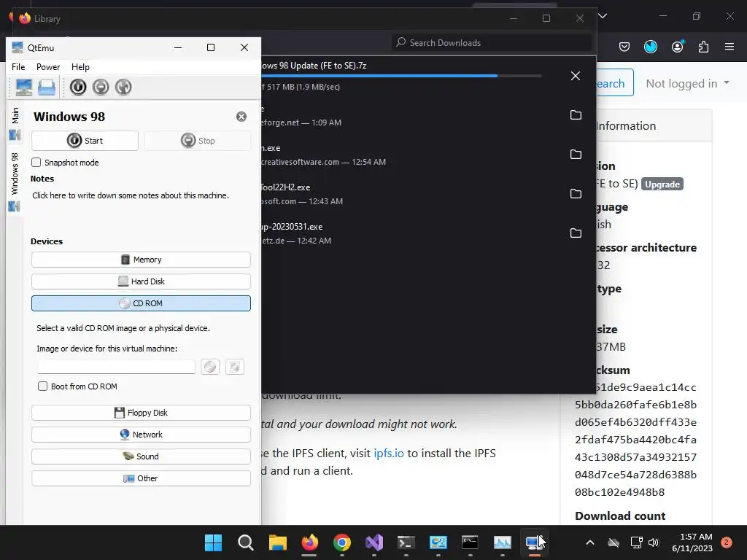Open folder for the 12:54 AM download
The height and width of the screenshot is (560, 747).
(576, 155)
